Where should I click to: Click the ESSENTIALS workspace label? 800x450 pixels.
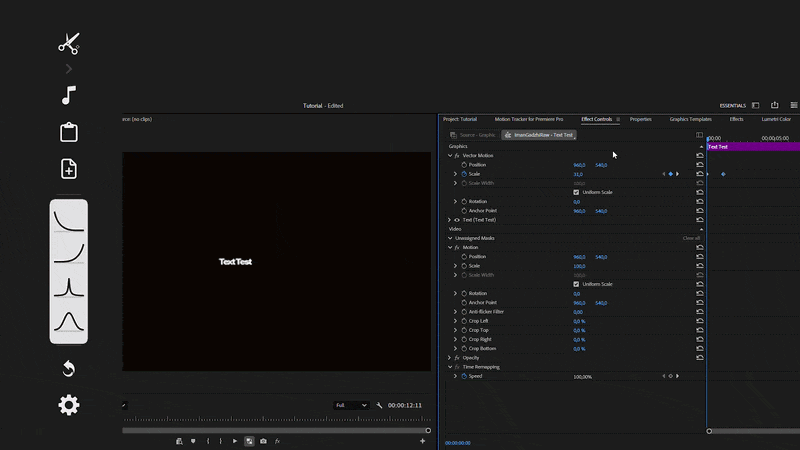tap(733, 106)
